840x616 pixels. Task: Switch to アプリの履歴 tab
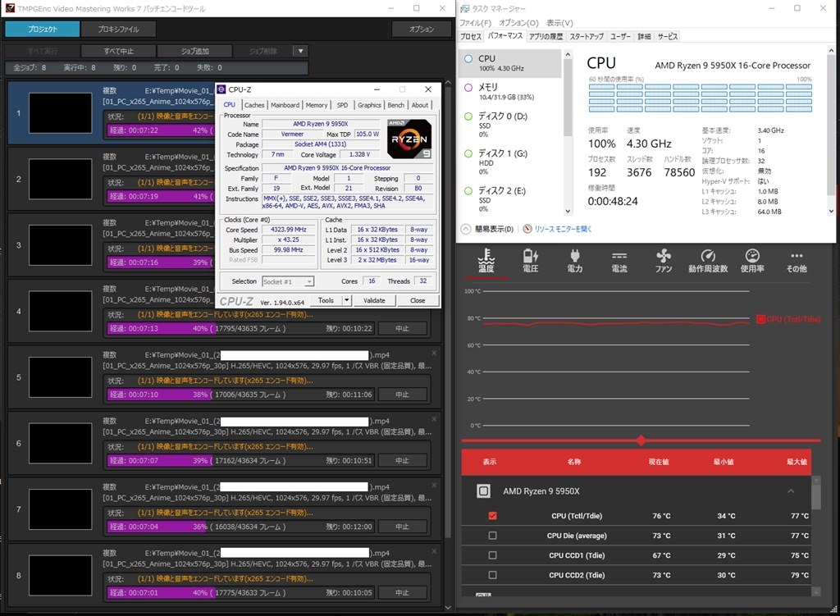(x=546, y=36)
